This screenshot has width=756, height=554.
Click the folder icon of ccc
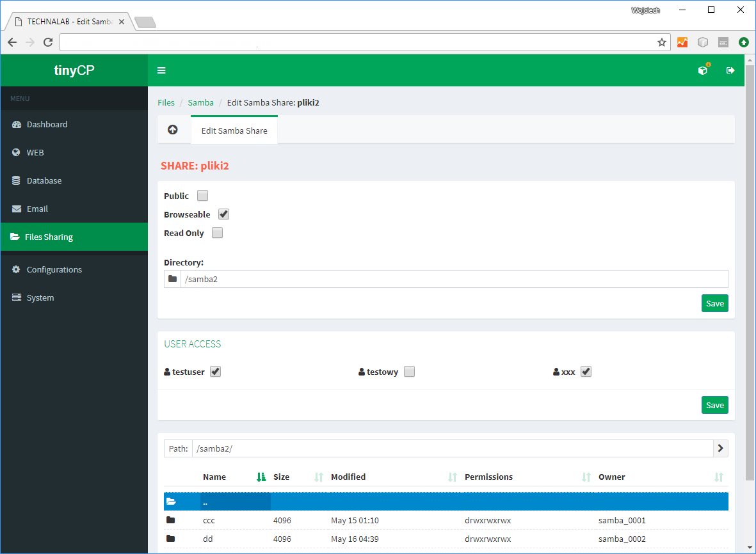pos(171,520)
